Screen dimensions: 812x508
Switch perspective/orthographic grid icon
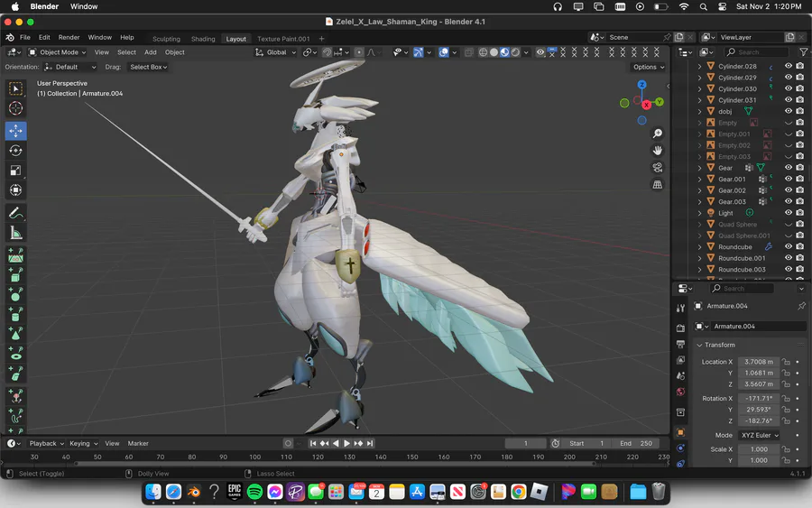click(x=657, y=185)
